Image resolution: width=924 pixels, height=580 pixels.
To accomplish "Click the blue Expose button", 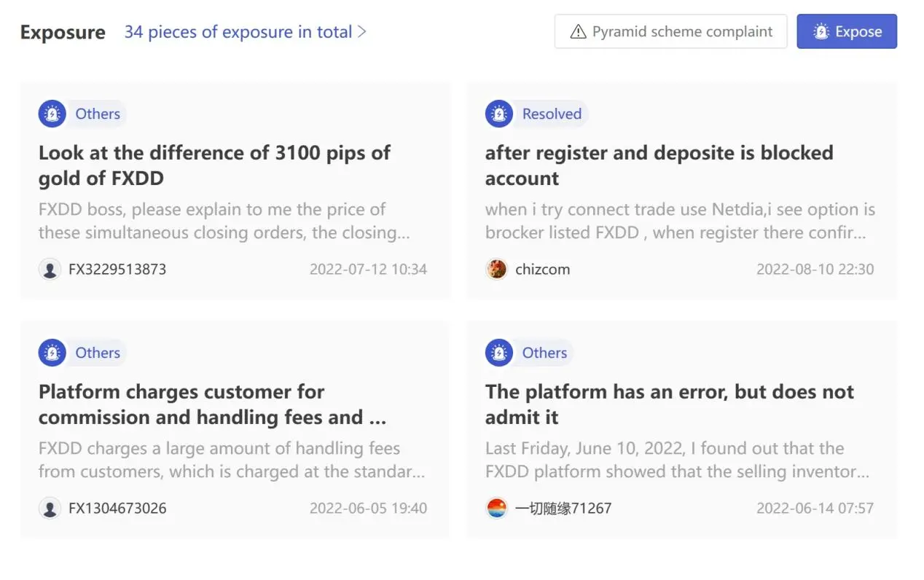I will pos(847,31).
